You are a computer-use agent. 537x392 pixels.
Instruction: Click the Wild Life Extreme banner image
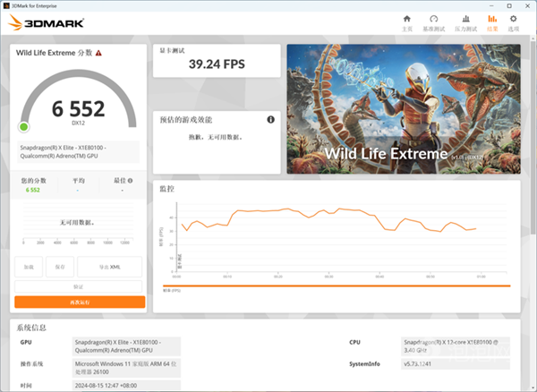pyautogui.click(x=402, y=107)
